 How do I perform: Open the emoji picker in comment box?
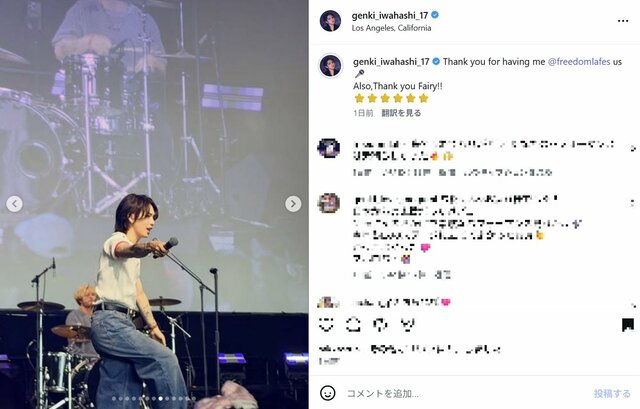327,393
